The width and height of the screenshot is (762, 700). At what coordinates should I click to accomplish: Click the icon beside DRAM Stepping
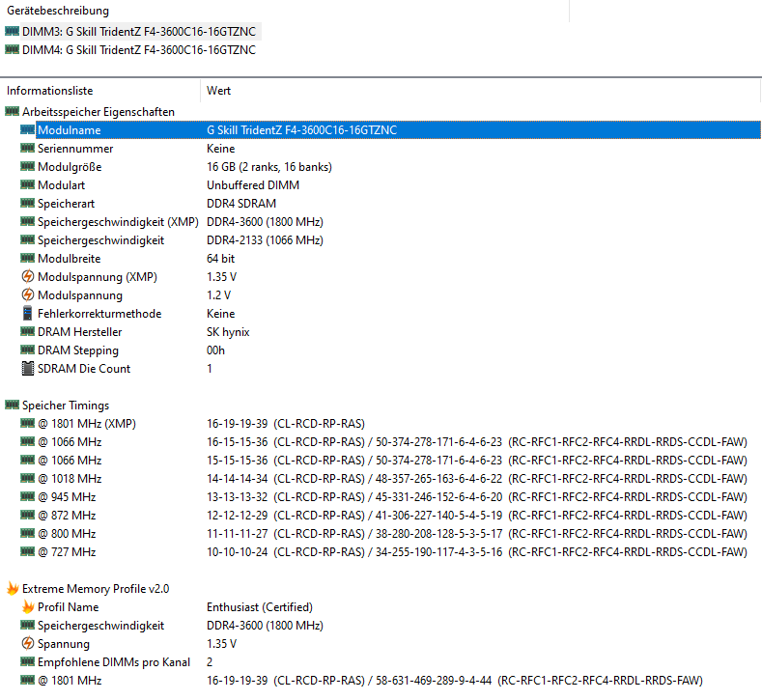28,350
